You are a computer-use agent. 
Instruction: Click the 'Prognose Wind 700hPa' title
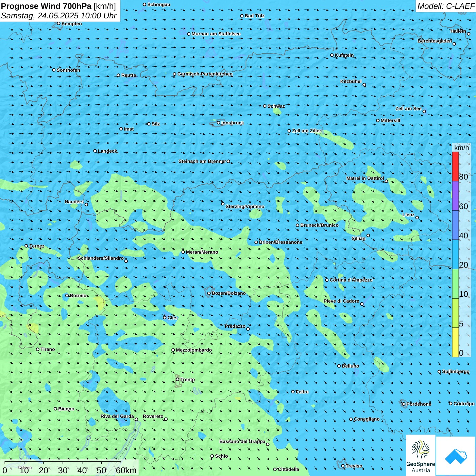pyautogui.click(x=47, y=6)
